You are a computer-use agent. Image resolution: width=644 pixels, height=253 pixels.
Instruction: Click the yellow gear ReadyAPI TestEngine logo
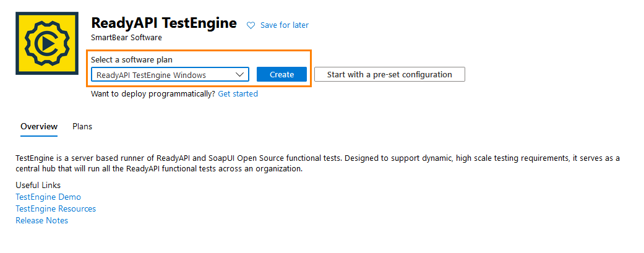[47, 43]
